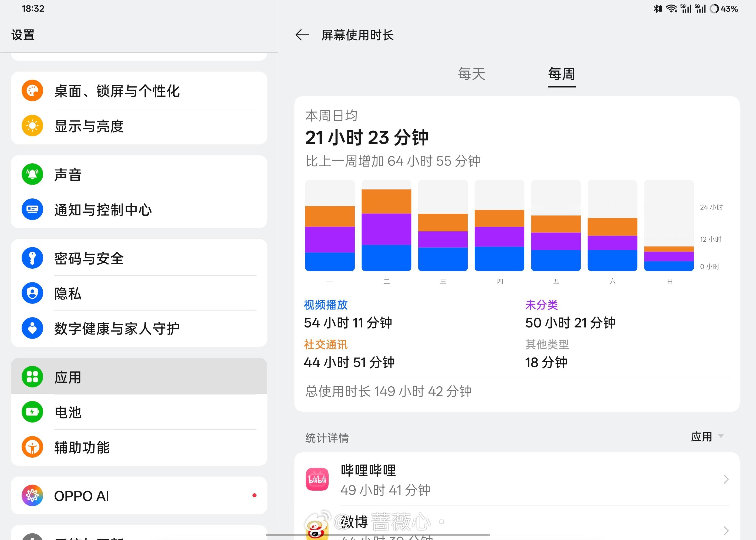The image size is (756, 540).
Task: Open the desktop and personalization palette icon
Action: tap(32, 90)
